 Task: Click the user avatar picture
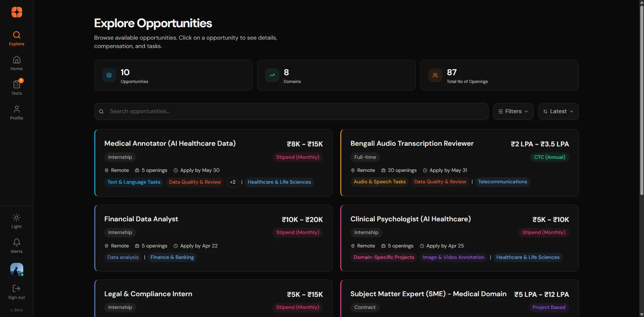pos(16,269)
